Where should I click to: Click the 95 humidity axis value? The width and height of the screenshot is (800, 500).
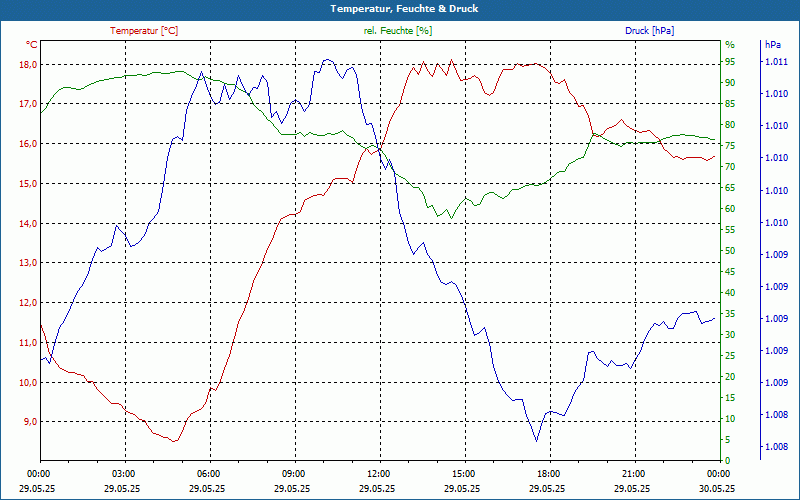(730, 62)
